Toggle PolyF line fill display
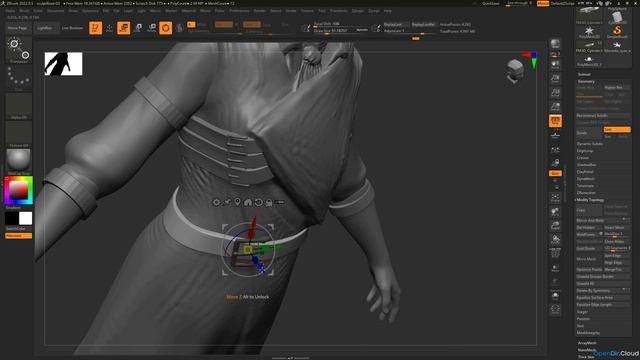The height and width of the screenshot is (360, 640). pyautogui.click(x=555, y=254)
